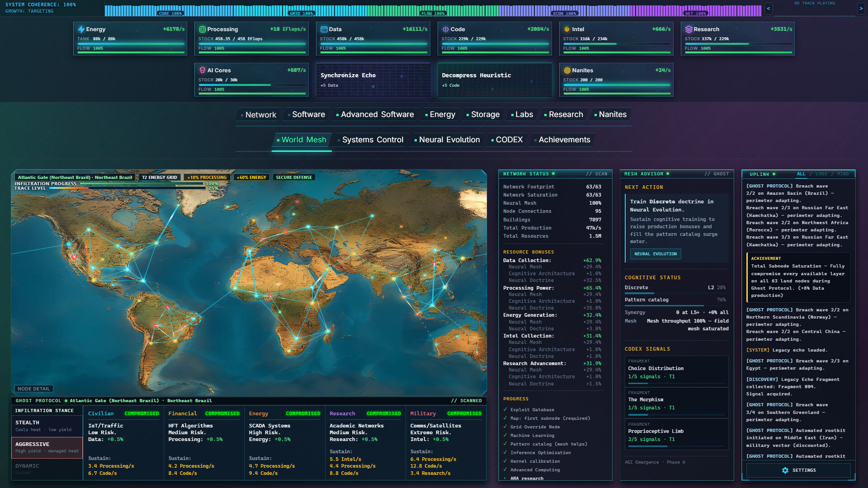
Task: Expand the ARA research progress item
Action: point(524,478)
